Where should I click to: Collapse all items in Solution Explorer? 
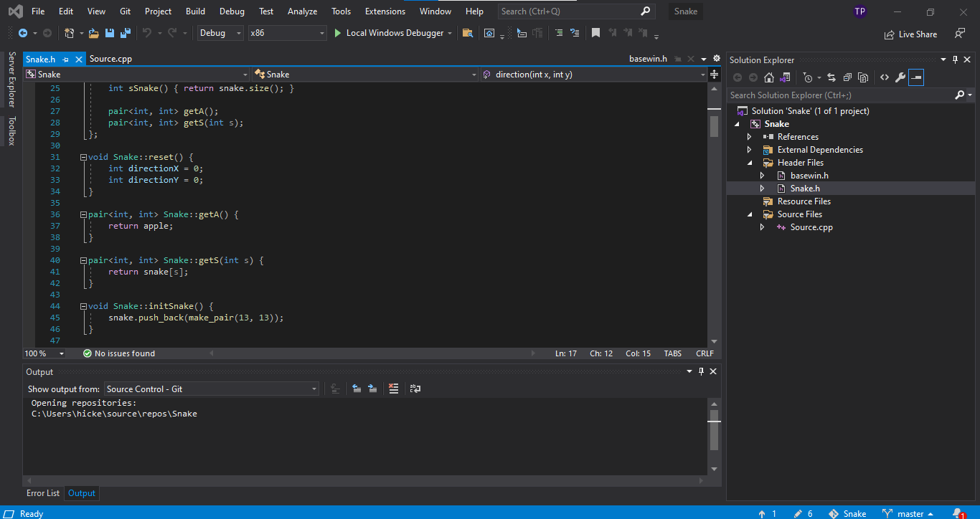pos(847,77)
